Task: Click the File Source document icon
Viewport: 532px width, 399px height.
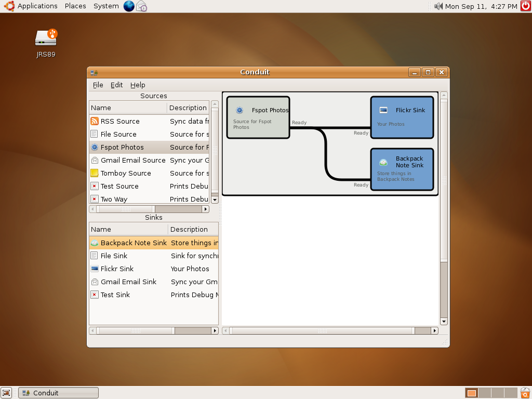Action: coord(95,135)
